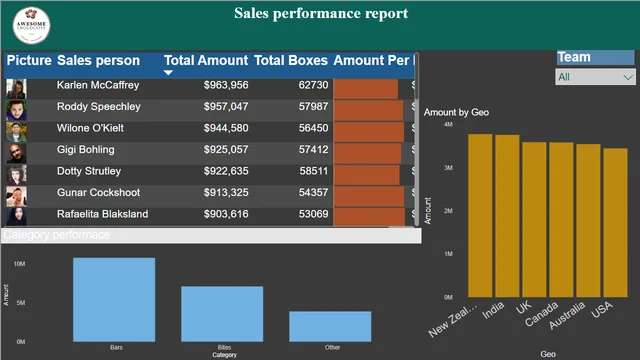Select Rafaelita Blaksland's profile picture
The width and height of the screenshot is (640, 360).
[x=16, y=217]
